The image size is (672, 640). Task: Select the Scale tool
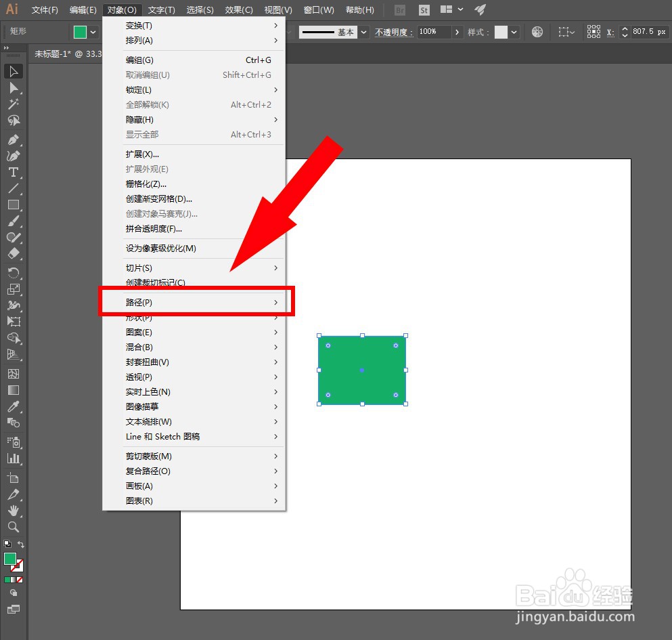(14, 289)
